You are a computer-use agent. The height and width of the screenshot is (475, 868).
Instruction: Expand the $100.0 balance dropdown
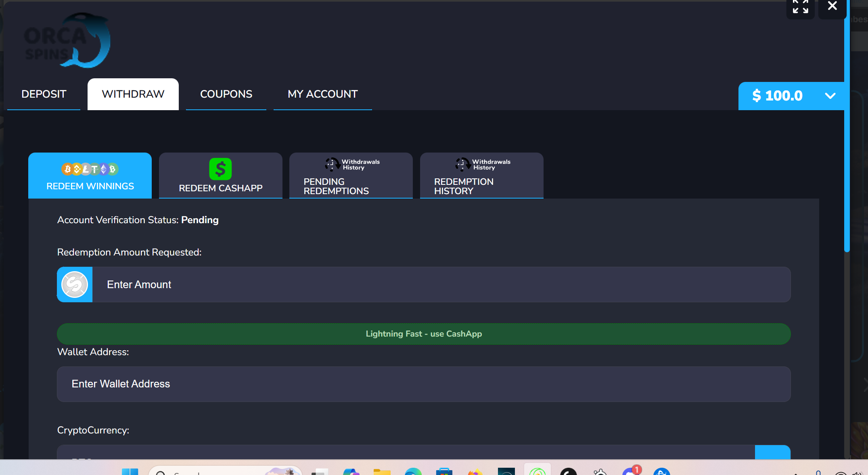click(830, 96)
